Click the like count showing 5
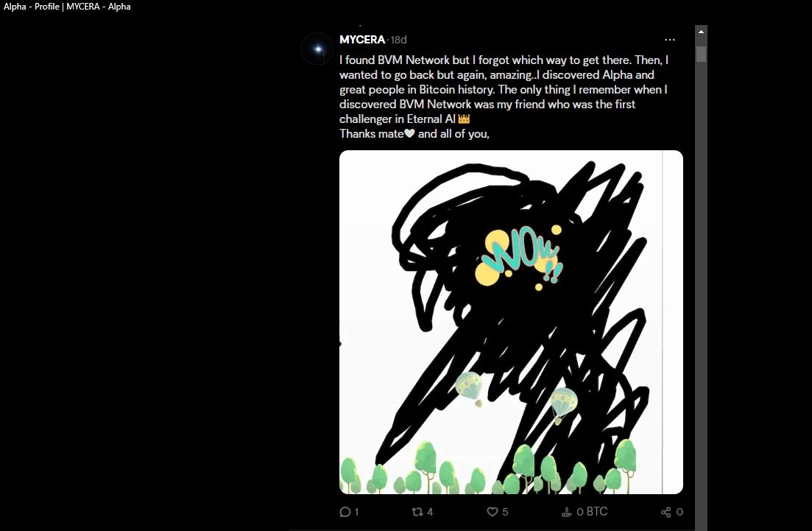This screenshot has height=531, width=812. click(x=505, y=512)
